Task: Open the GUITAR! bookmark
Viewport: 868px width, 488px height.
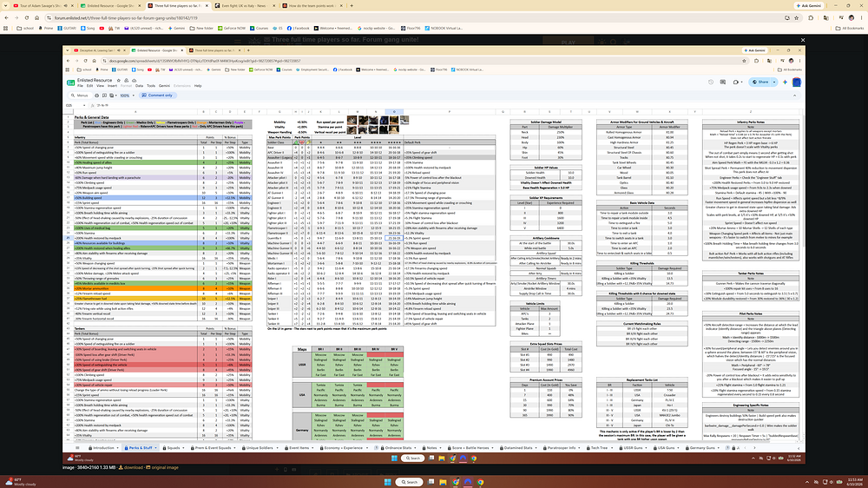Action: [68, 28]
